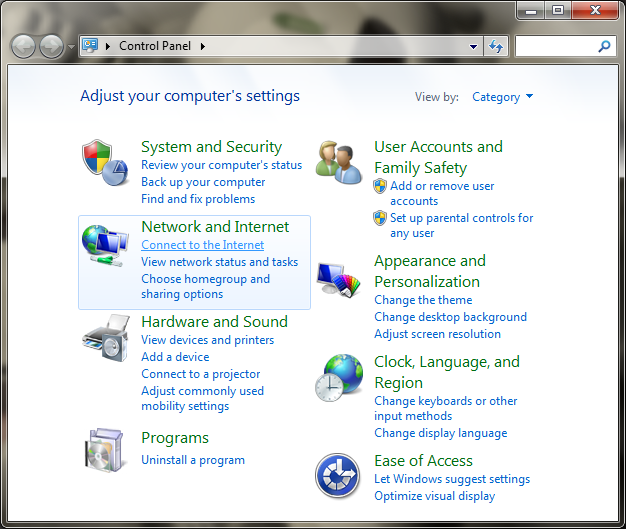Open the Programs disc box icon
Image resolution: width=626 pixels, height=529 pixels.
(x=105, y=449)
